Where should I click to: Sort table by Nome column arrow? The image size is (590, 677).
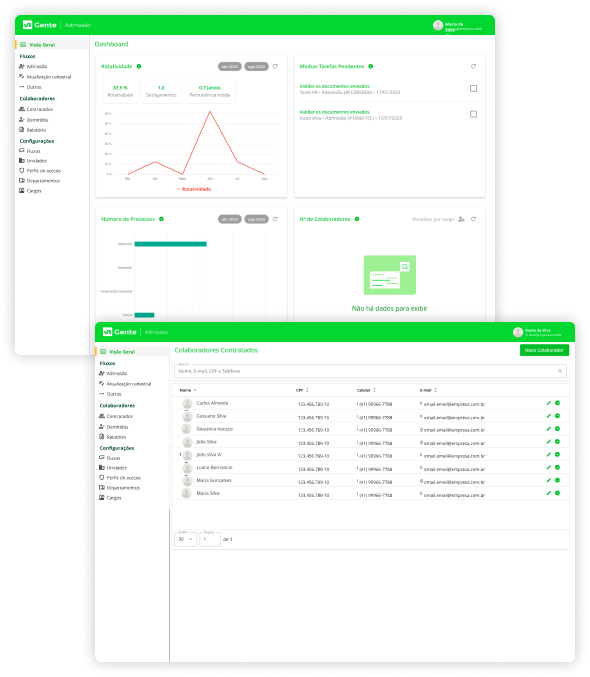point(195,390)
